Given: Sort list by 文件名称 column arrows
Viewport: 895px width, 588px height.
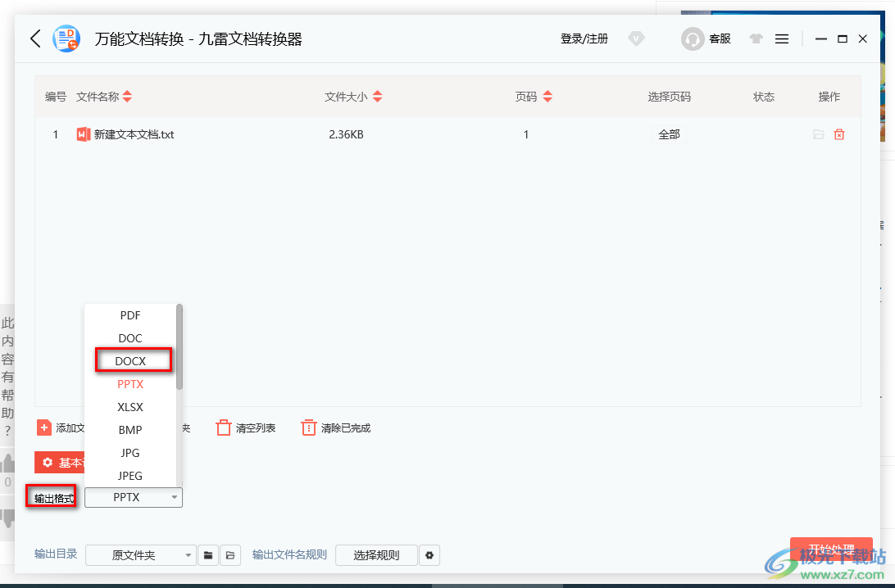Looking at the screenshot, I should pyautogui.click(x=127, y=97).
